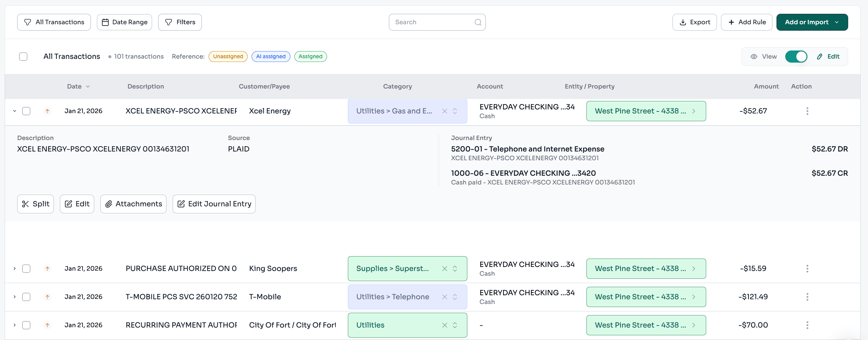Click the plus icon on Add Rule
The width and height of the screenshot is (868, 340).
click(x=731, y=22)
